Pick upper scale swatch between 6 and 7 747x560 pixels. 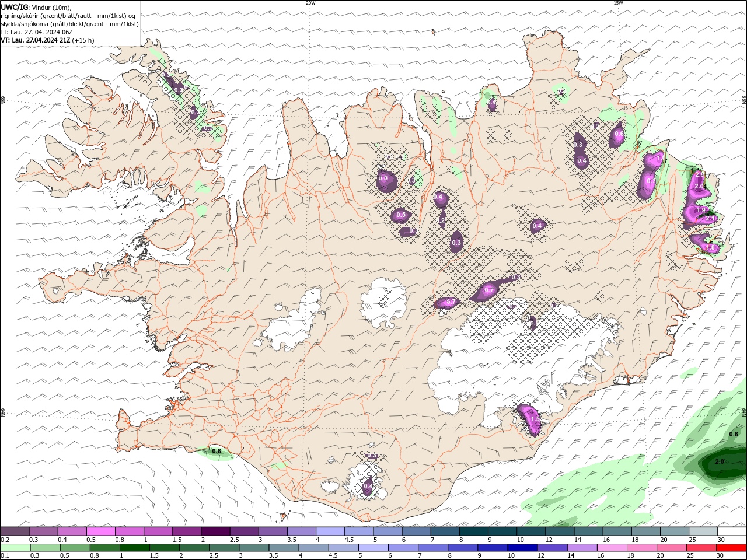[416, 531]
